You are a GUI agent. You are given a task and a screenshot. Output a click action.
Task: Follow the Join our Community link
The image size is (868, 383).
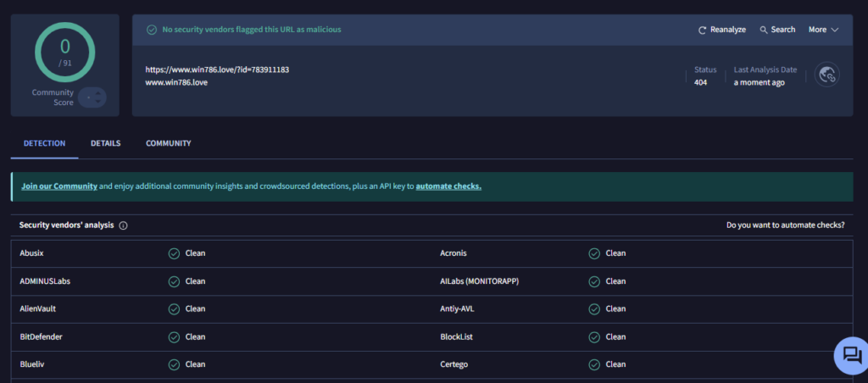tap(59, 186)
